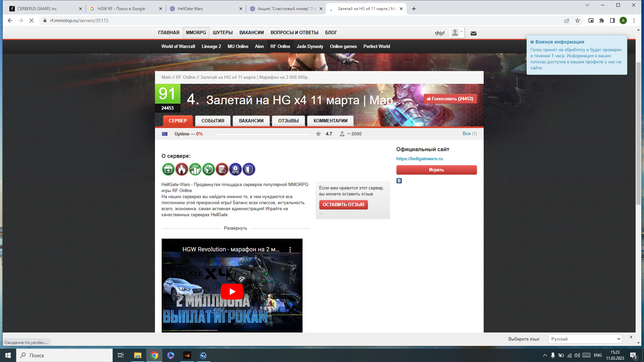Open the language selection dropdown Русский
The height and width of the screenshot is (362, 644).
pos(585,339)
